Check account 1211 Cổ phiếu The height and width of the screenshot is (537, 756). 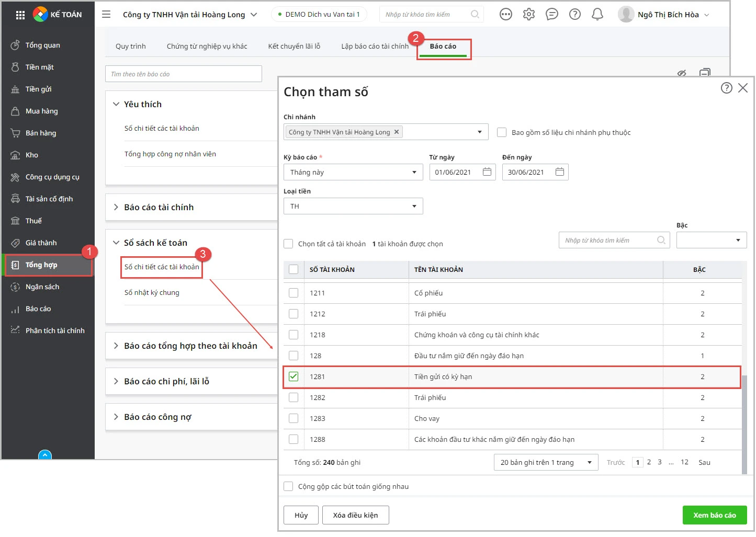click(x=294, y=293)
